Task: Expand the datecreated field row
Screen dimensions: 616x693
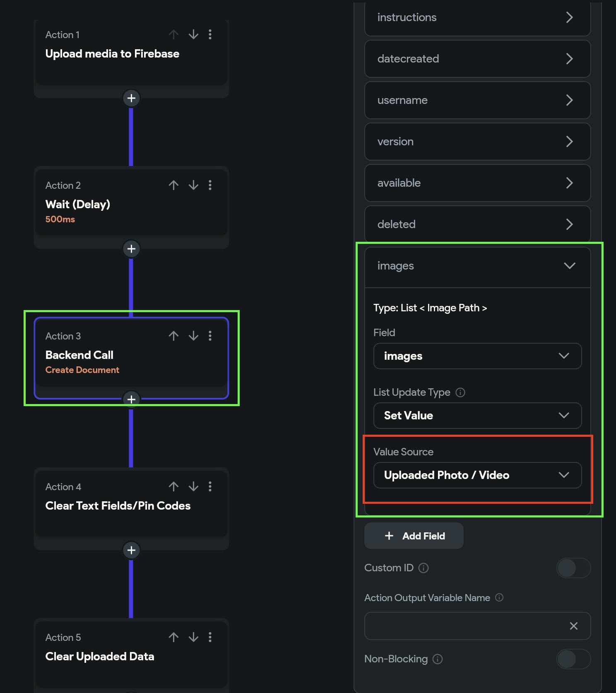Action: (x=477, y=59)
